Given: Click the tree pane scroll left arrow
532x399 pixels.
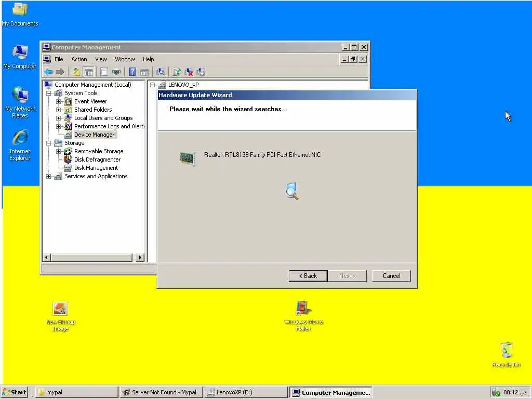Looking at the screenshot, I should point(47,258).
